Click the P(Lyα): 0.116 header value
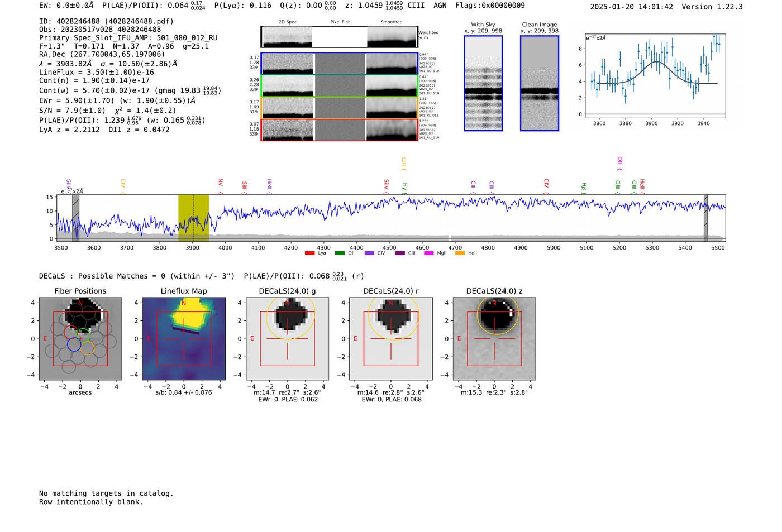The image size is (782, 532). [243, 6]
